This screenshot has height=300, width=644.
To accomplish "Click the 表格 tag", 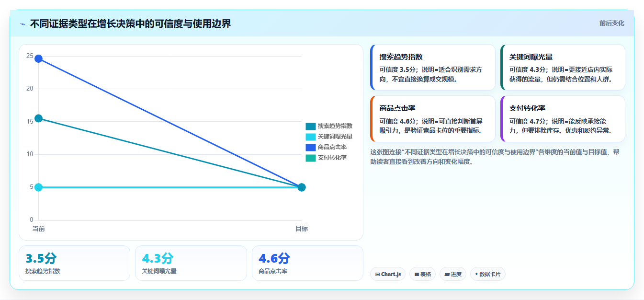I will click(422, 274).
